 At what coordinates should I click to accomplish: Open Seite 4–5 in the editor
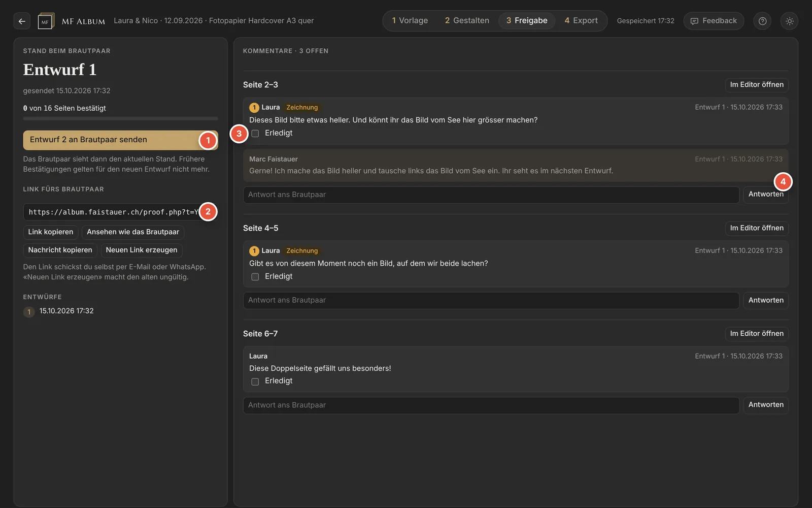click(757, 228)
